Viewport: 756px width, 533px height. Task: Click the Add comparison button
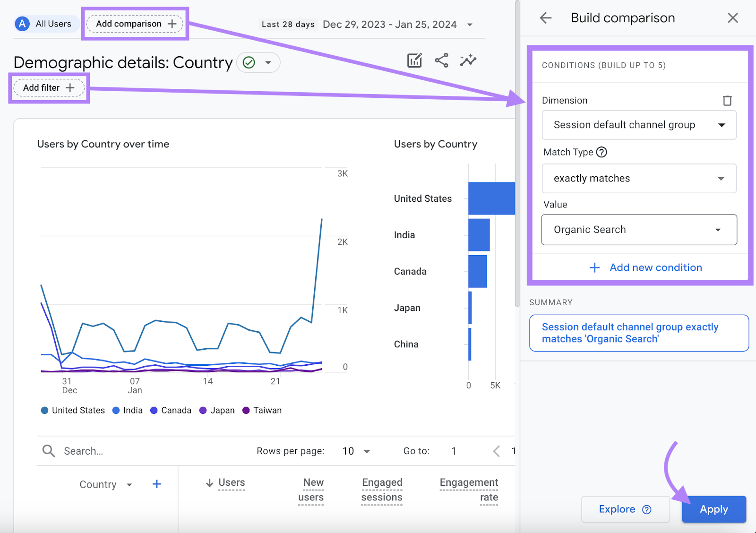(135, 24)
